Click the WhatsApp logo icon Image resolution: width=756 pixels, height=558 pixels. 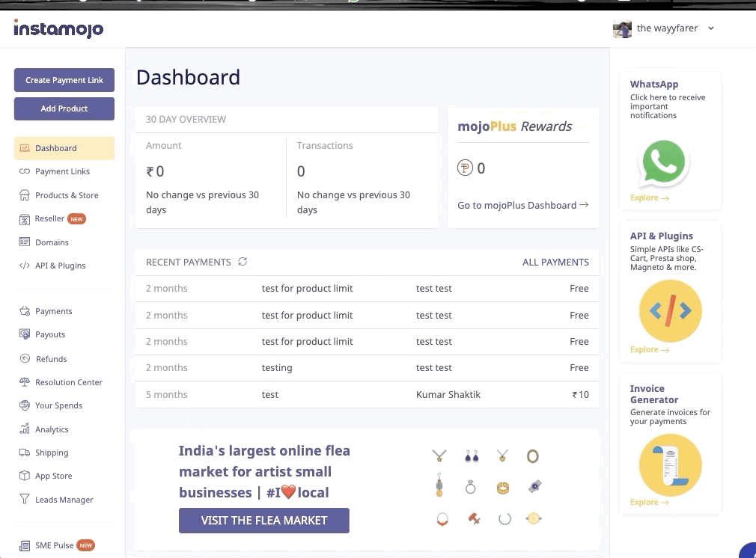pos(663,162)
